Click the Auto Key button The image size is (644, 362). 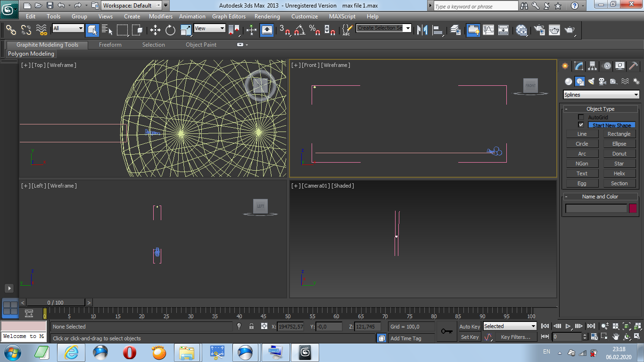(470, 327)
